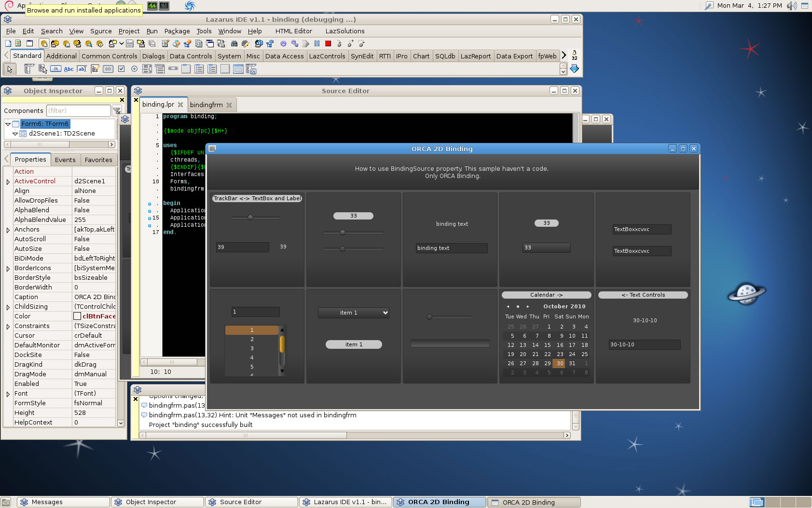Click the Components filter input field
Viewport: 812px width, 508px height.
coord(79,110)
